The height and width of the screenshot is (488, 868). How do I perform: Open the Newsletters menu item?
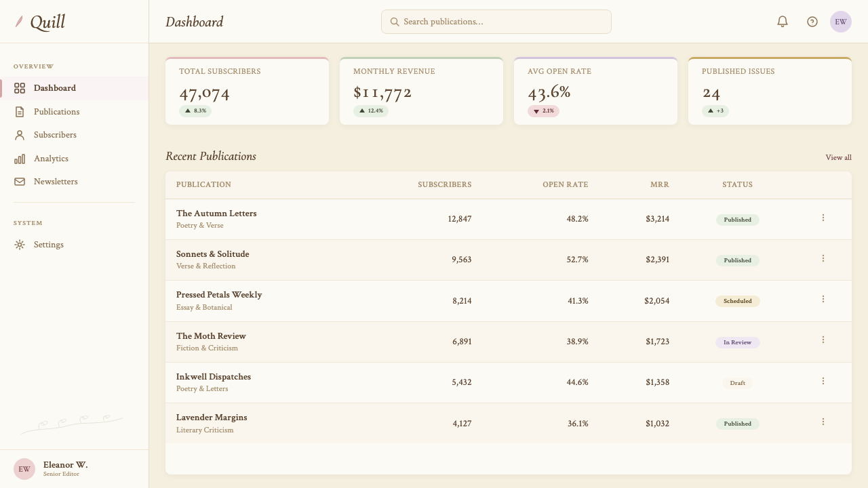click(x=75, y=182)
